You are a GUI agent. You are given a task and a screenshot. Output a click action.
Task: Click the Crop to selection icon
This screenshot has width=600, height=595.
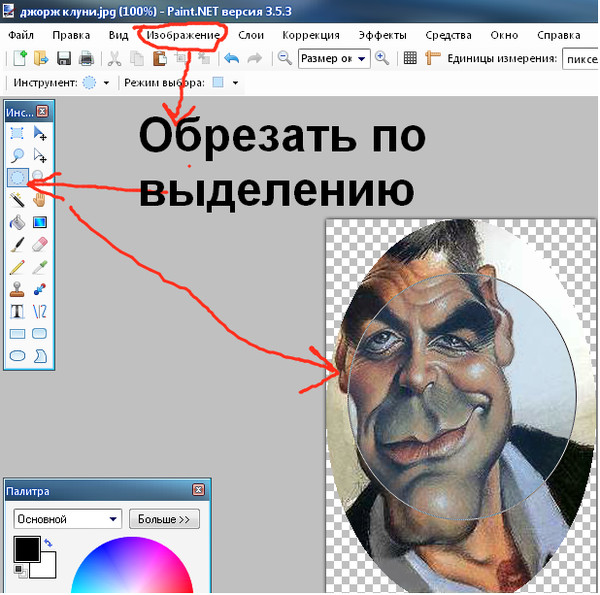pyautogui.click(x=181, y=59)
